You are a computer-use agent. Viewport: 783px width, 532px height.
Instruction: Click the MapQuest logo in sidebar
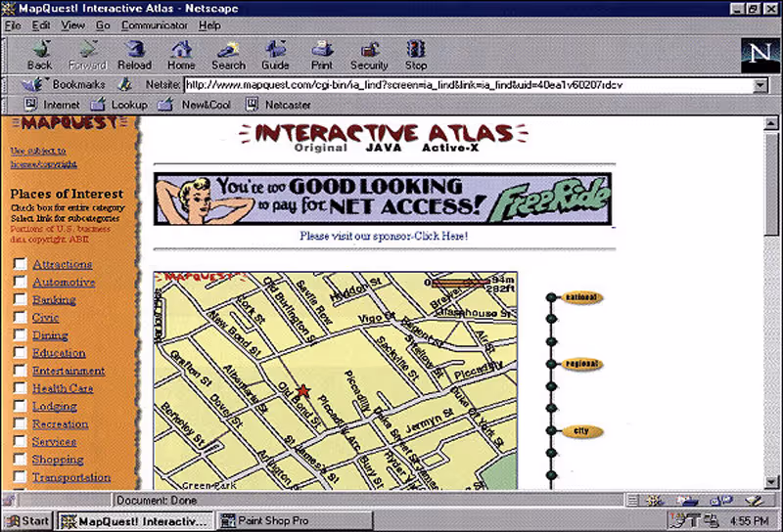tap(69, 123)
